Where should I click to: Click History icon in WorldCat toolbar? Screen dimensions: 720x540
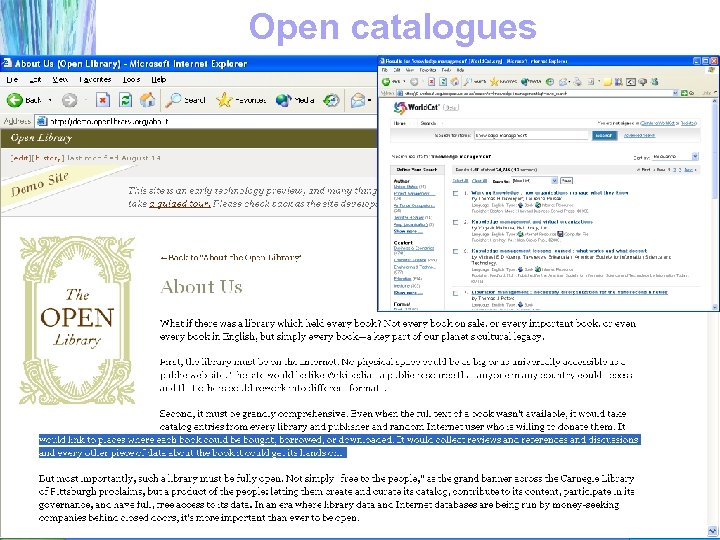[550, 82]
